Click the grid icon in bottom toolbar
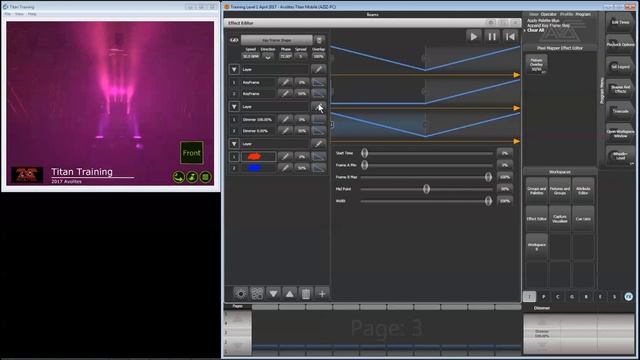This screenshot has height=360, width=640. tap(257, 293)
